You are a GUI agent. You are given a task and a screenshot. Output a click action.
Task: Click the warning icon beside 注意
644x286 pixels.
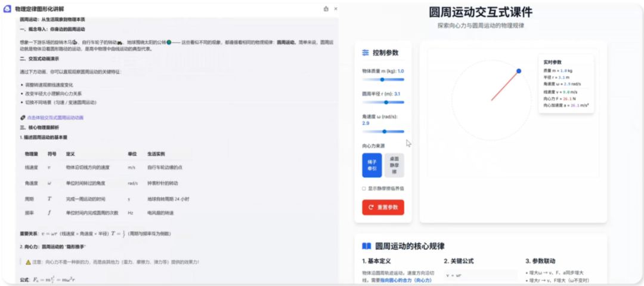point(29,262)
